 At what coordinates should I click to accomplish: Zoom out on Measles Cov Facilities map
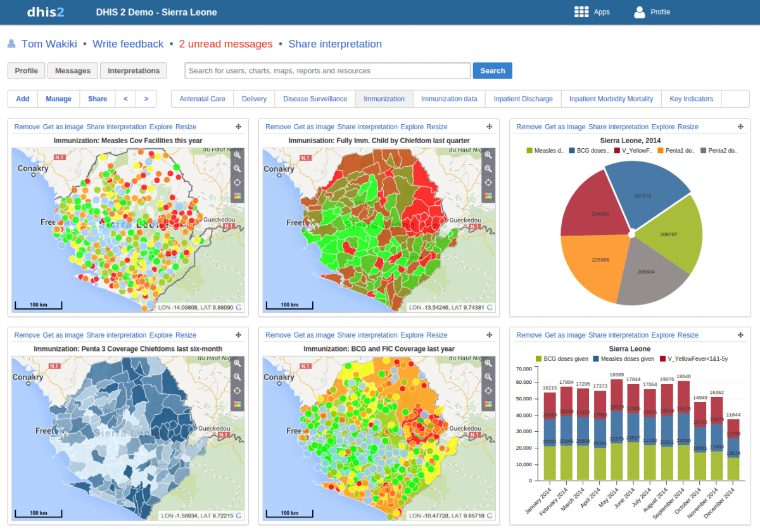(237, 168)
